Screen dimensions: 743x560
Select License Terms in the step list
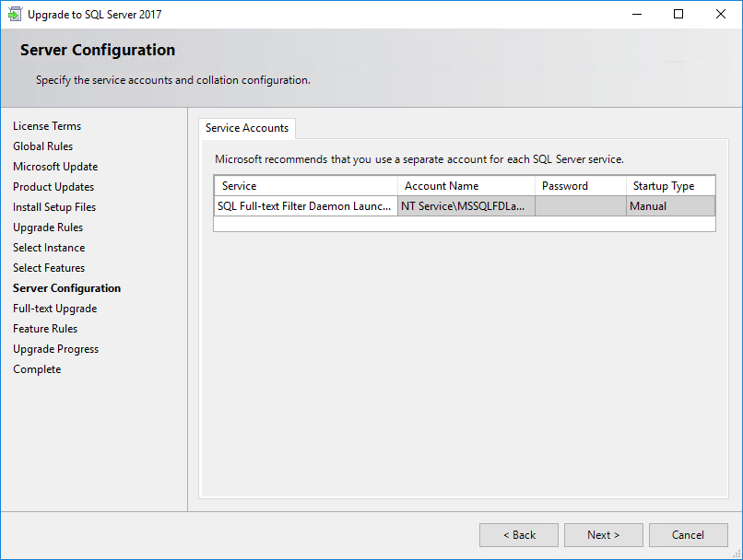click(47, 126)
